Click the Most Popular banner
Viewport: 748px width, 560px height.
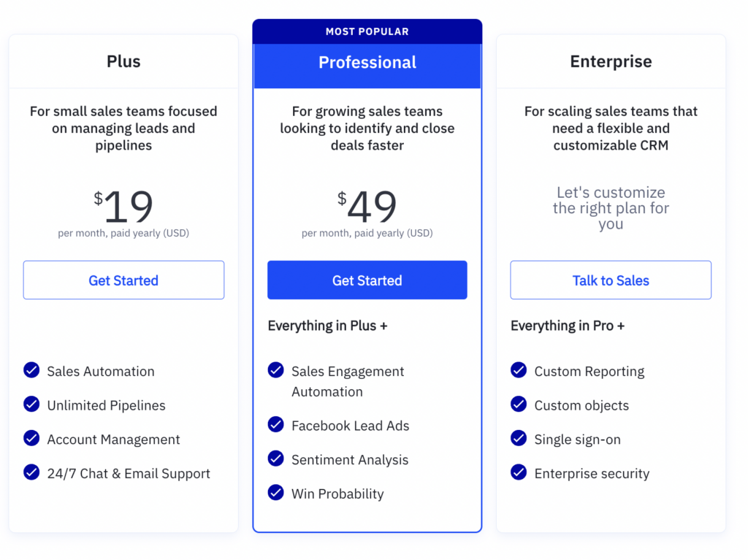[367, 31]
